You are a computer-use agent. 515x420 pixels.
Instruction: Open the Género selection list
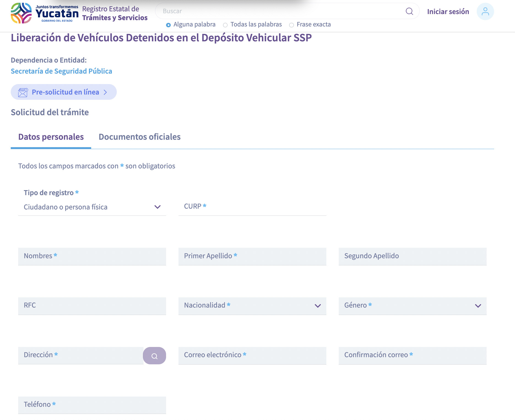[x=412, y=306]
